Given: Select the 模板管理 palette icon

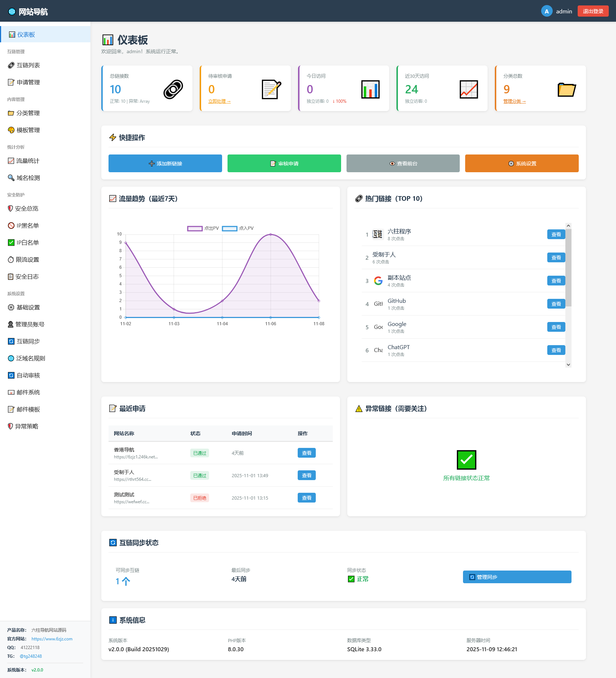Looking at the screenshot, I should [x=11, y=130].
